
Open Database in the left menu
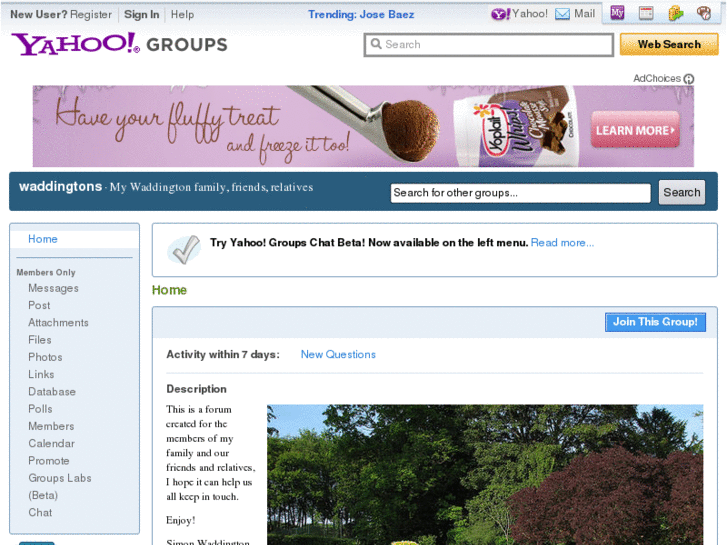[52, 391]
